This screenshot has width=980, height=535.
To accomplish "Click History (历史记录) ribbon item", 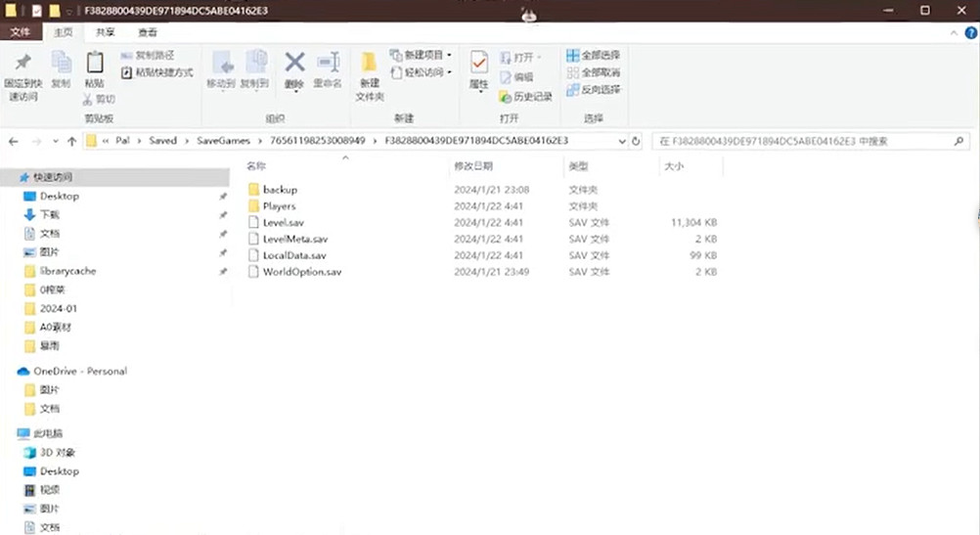I will tap(525, 97).
